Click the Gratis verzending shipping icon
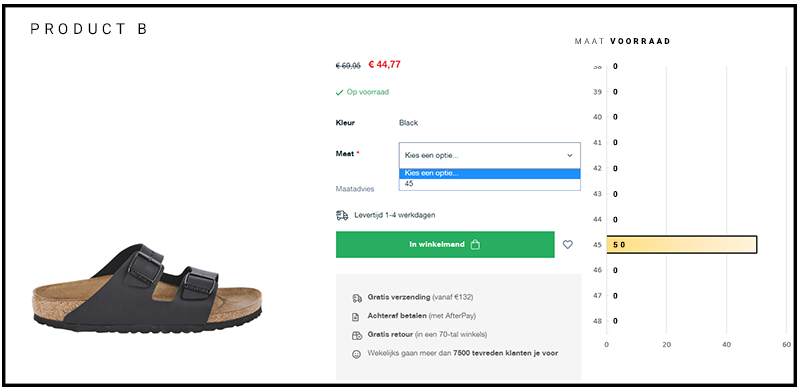Image resolution: width=800 pixels, height=389 pixels. click(357, 298)
